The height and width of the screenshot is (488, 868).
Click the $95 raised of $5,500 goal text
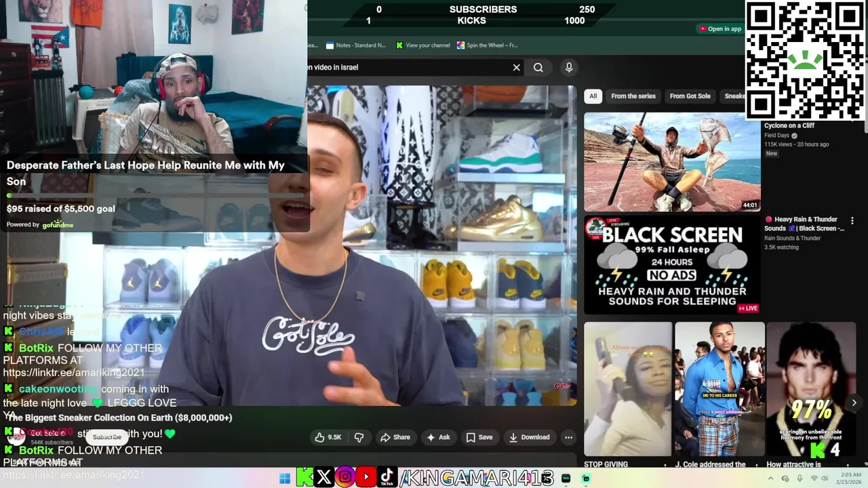pos(61,209)
